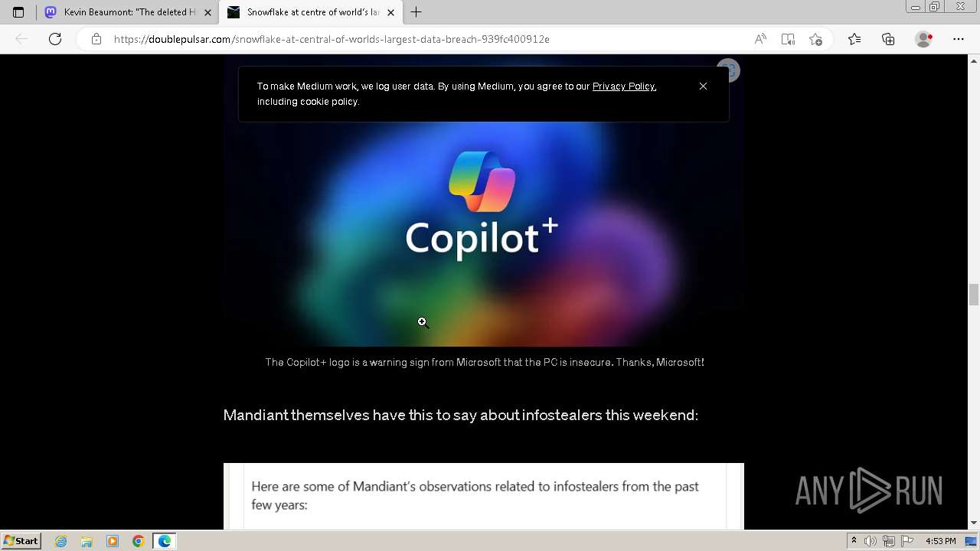Screen dimensions: 980x551
Task: Open the network status tray icon
Action: (x=888, y=541)
